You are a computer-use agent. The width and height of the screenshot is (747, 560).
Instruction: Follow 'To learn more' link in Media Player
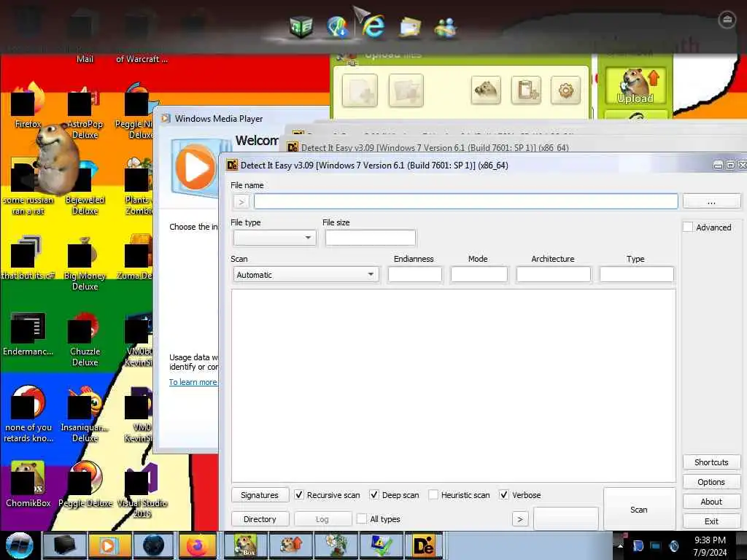[193, 382]
